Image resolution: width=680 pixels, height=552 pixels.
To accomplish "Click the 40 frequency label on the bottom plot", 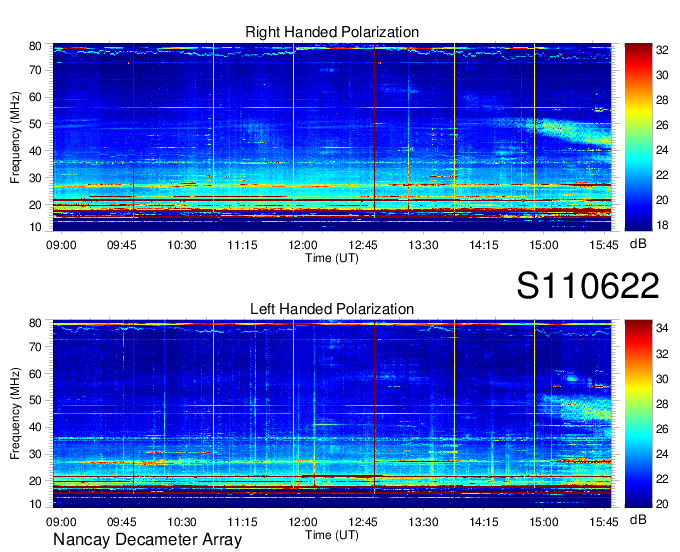I will [35, 428].
